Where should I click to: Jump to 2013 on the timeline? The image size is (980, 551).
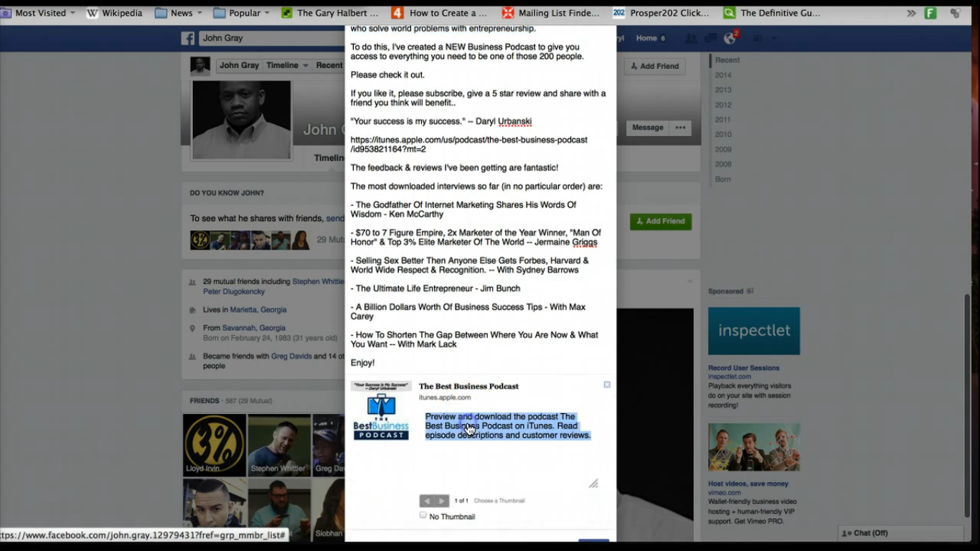[723, 90]
